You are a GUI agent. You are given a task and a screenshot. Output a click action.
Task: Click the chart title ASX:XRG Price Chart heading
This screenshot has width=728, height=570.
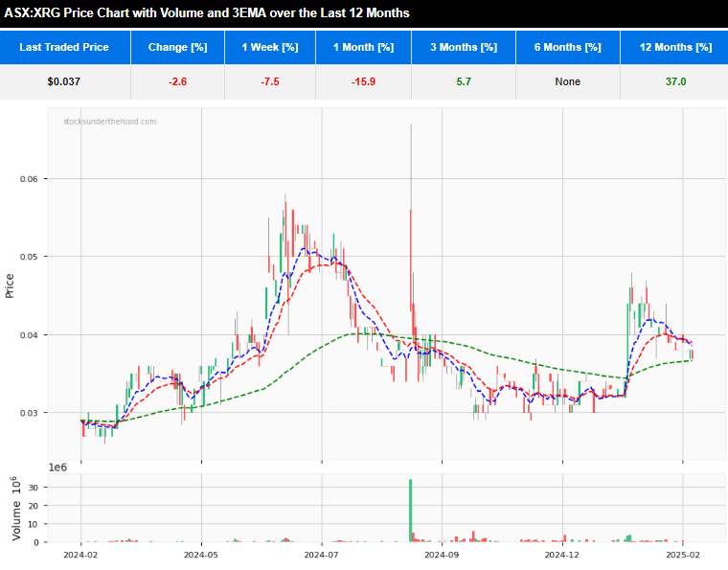[207, 12]
